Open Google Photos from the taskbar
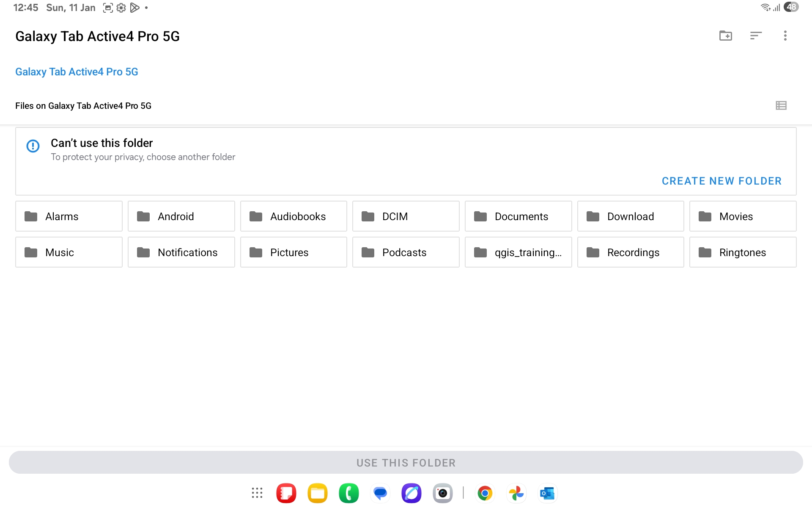This screenshot has height=508, width=812. point(516,493)
